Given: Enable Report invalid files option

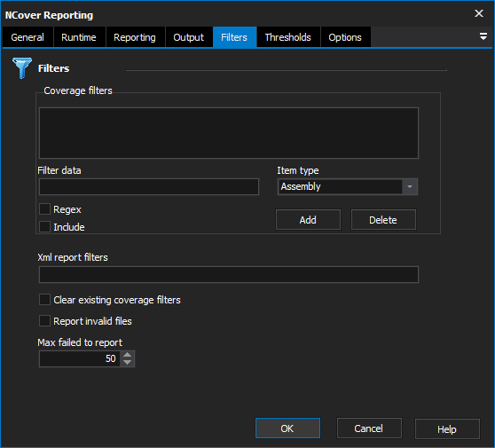Looking at the screenshot, I should pos(44,321).
